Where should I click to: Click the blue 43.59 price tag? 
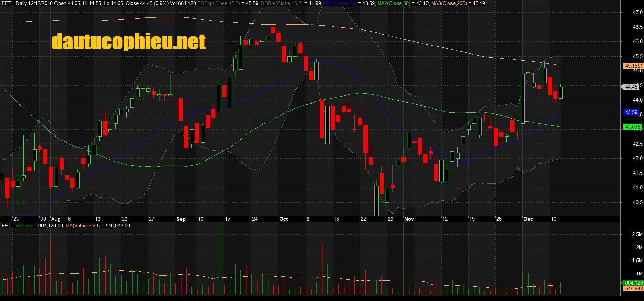631,112
